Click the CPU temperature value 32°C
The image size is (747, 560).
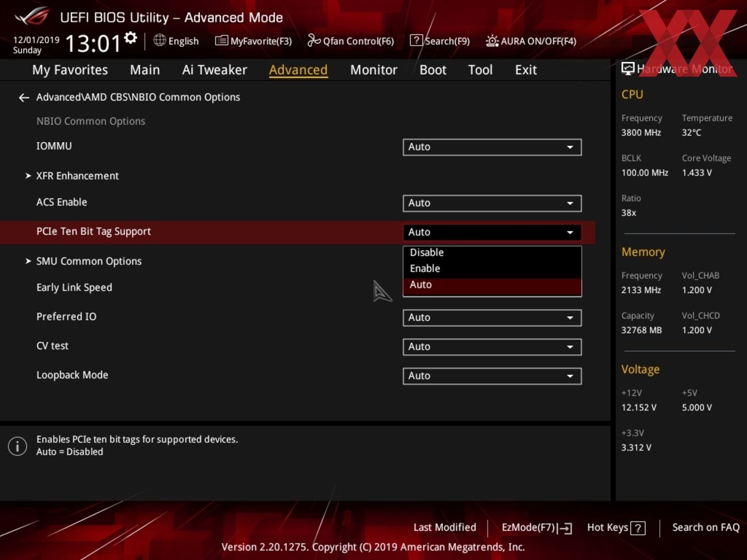[692, 133]
